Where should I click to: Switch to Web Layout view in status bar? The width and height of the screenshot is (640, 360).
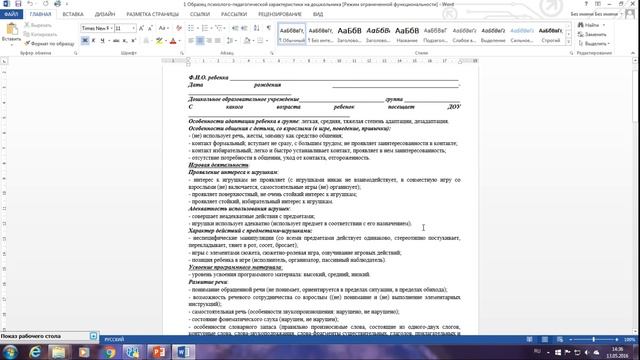(x=560, y=339)
